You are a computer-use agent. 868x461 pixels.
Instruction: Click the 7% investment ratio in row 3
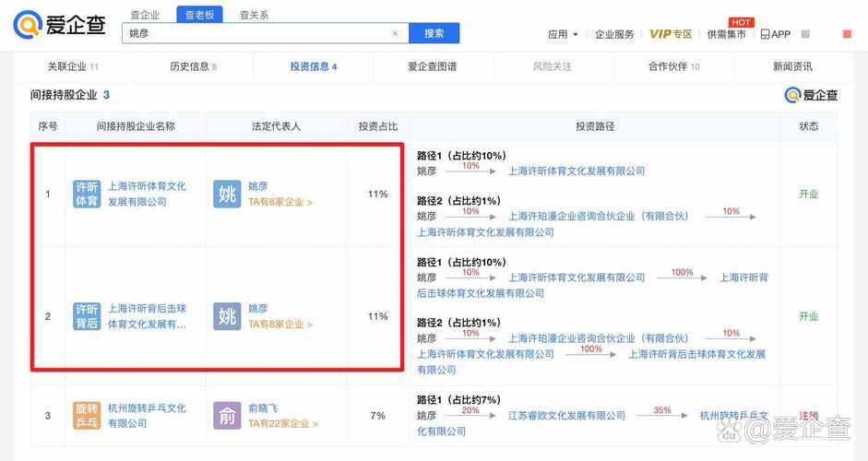[x=377, y=416]
